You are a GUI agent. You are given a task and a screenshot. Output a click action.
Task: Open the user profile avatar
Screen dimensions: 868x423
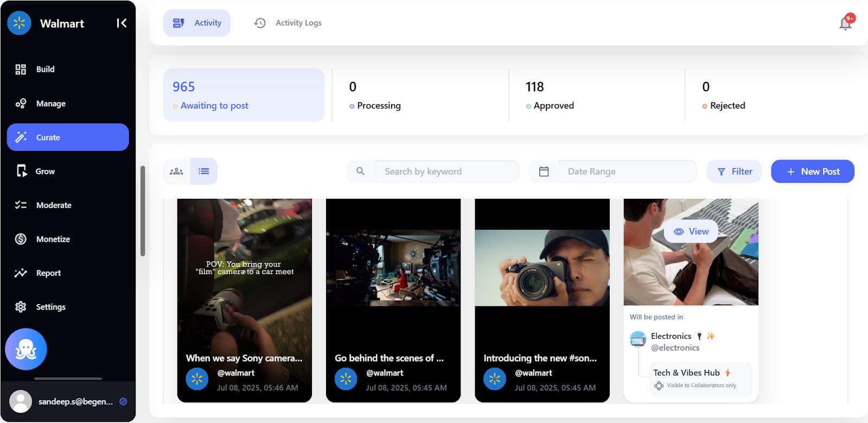pos(21,401)
